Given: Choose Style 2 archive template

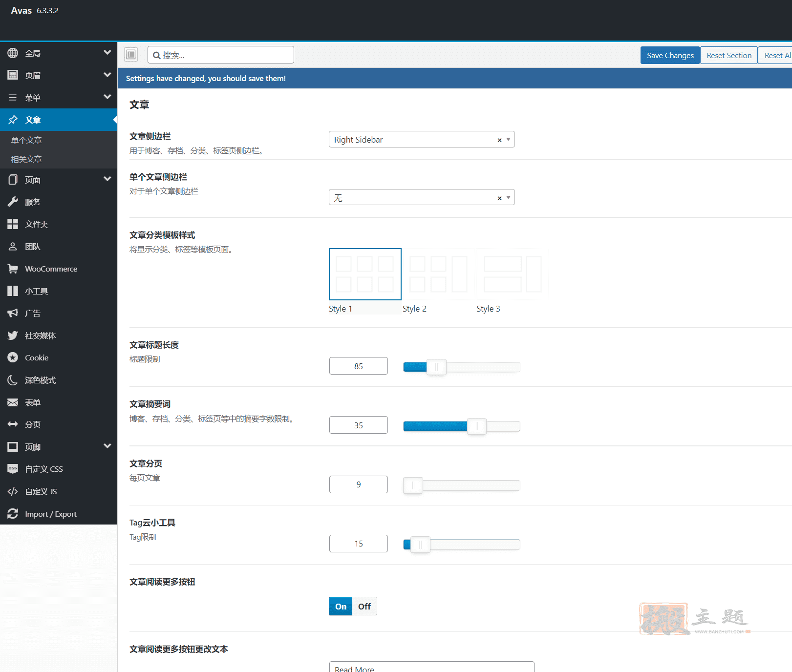Looking at the screenshot, I should point(438,274).
